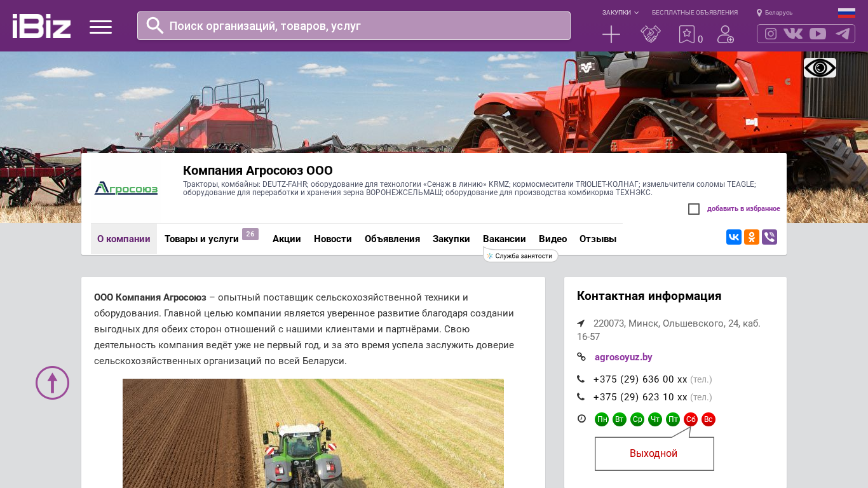Share company page via Viber
868x488 pixels.
coord(770,237)
